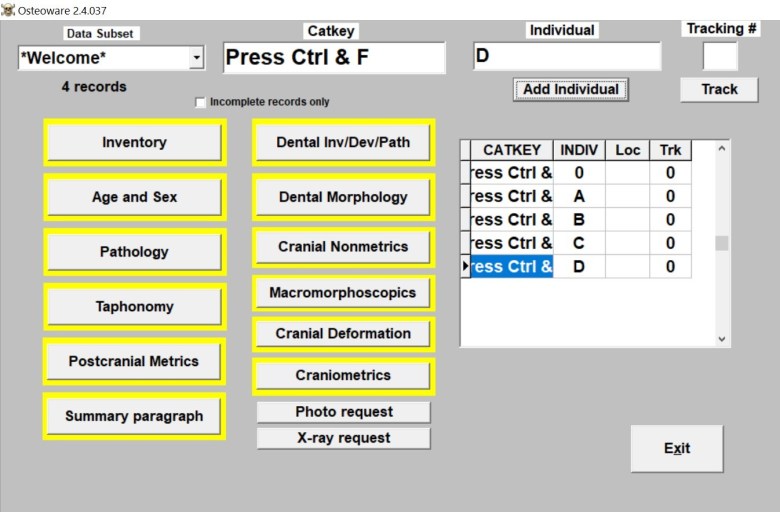The image size is (780, 512).
Task: Open the Pathology section
Action: (134, 252)
